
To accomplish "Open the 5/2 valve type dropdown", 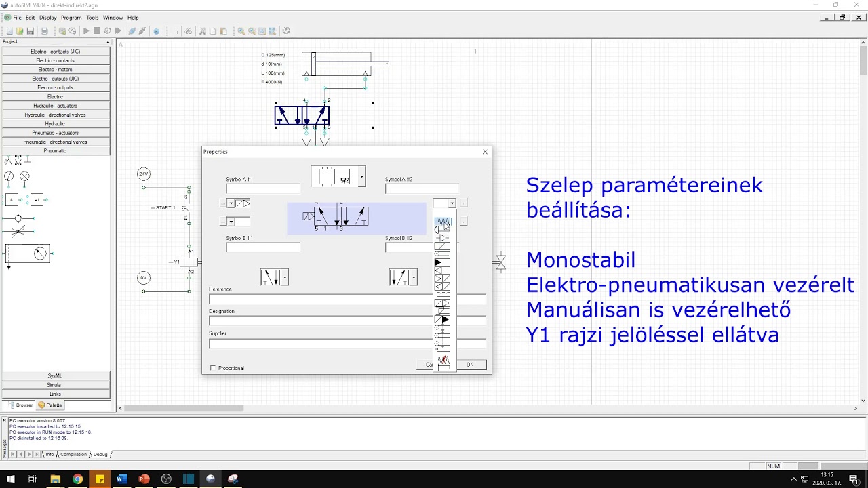I will pos(361,177).
